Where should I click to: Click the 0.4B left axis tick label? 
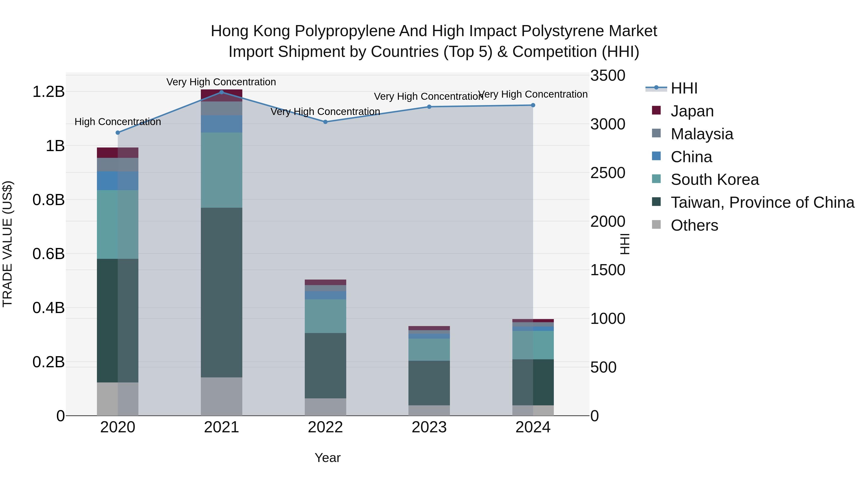pos(48,308)
